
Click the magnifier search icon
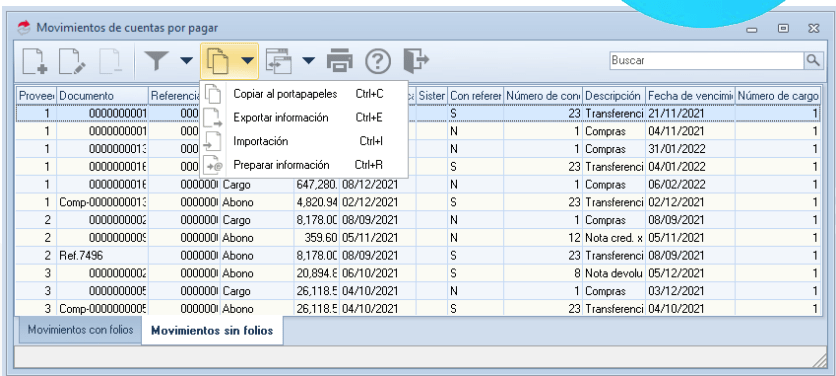point(813,60)
